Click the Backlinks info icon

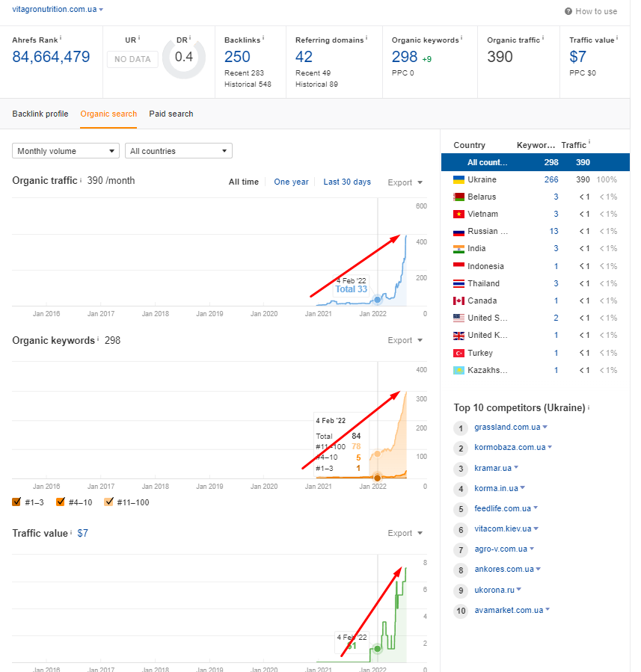pyautogui.click(x=263, y=38)
